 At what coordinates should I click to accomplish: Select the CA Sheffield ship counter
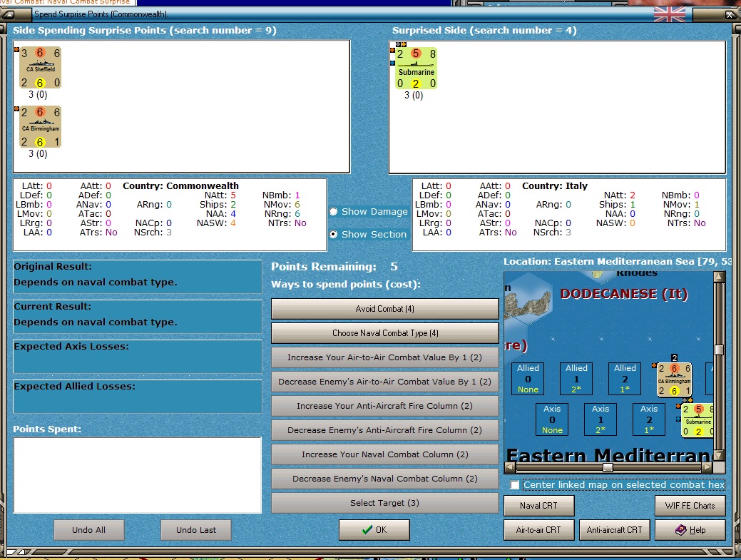coord(40,68)
